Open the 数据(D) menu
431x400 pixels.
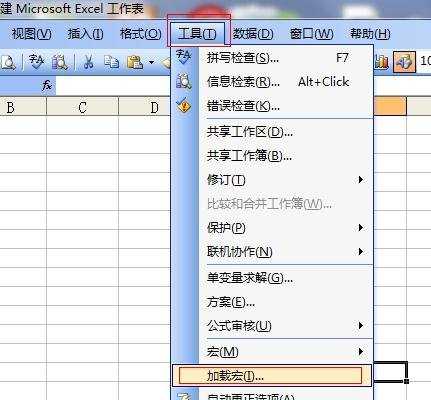point(253,34)
